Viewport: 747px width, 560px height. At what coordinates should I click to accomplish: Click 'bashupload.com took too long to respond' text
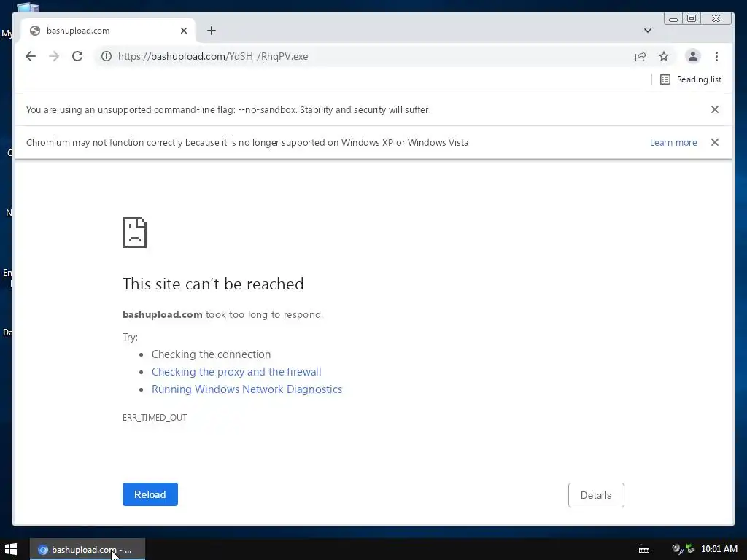click(x=222, y=314)
